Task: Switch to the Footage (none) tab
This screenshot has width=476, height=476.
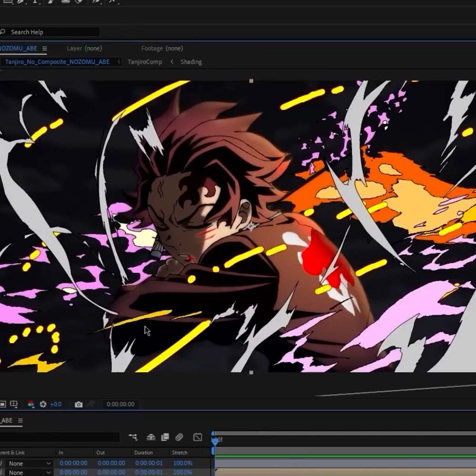Action: coord(162,49)
